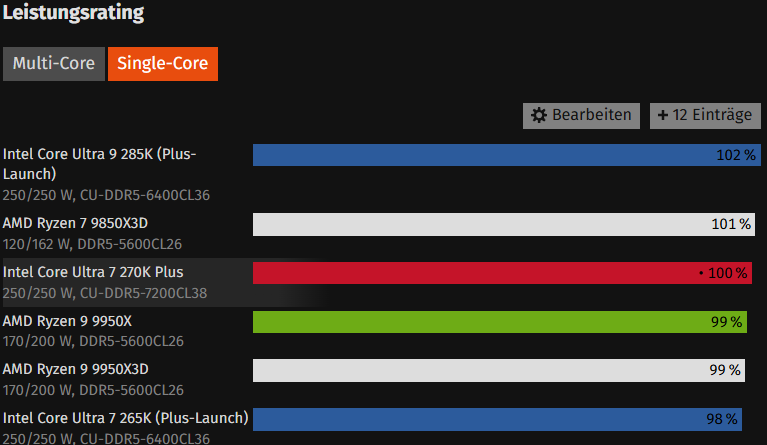Select the Intel Core Ultra 9 285K label
The image size is (767, 445).
pos(100,164)
